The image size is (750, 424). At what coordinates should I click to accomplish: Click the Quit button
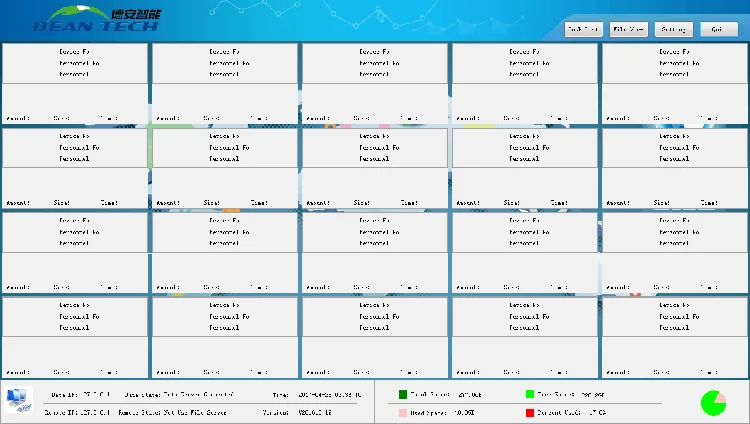click(719, 29)
